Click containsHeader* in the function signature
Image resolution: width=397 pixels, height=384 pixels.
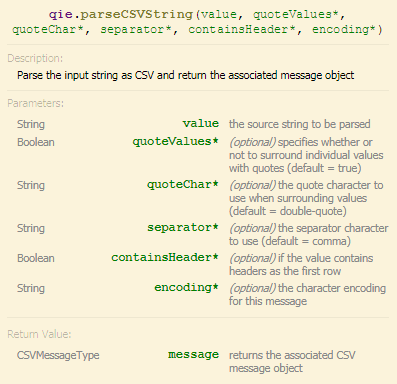point(242,30)
